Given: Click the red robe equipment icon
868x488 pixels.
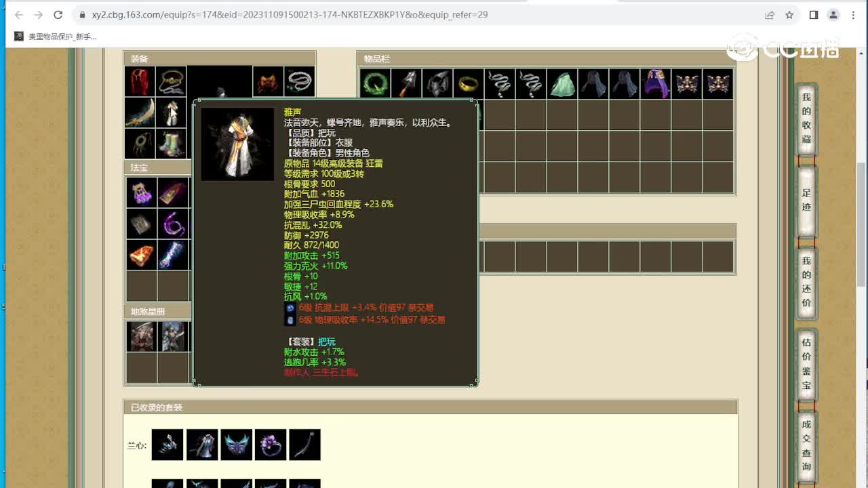Looking at the screenshot, I should [140, 81].
